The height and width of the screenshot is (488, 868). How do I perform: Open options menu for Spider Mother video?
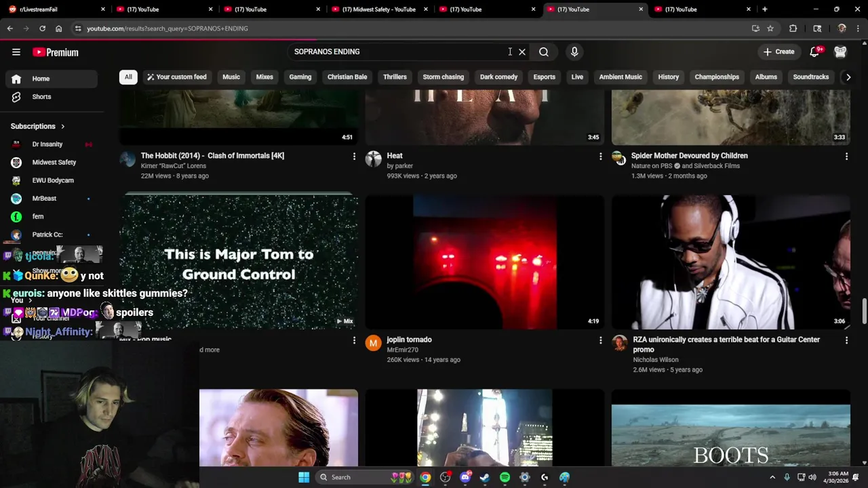click(846, 157)
